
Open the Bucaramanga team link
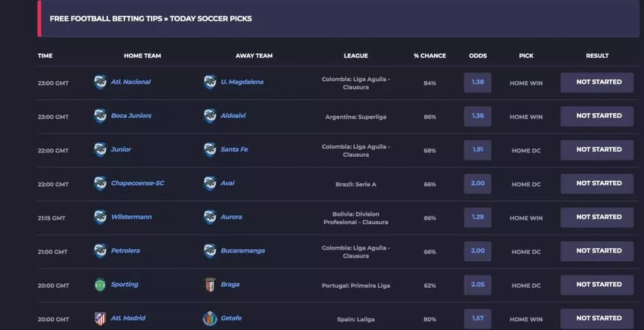pyautogui.click(x=242, y=251)
